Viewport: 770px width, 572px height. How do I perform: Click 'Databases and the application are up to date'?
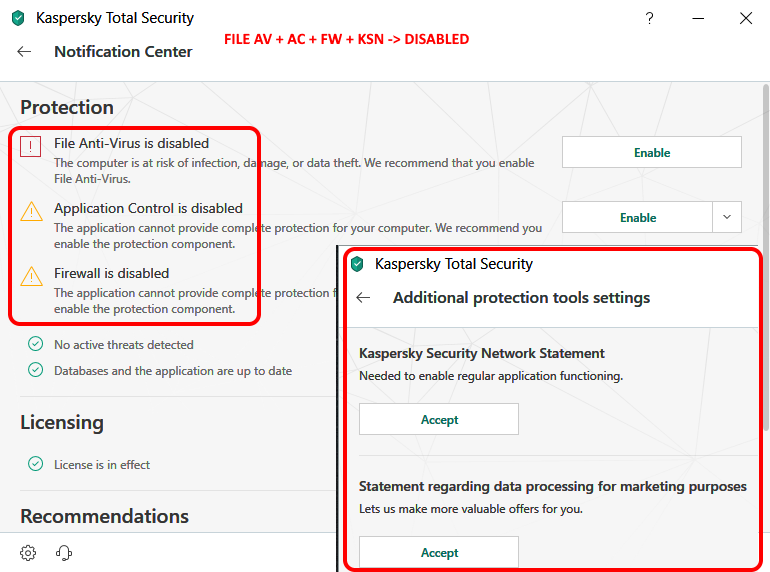tap(173, 370)
